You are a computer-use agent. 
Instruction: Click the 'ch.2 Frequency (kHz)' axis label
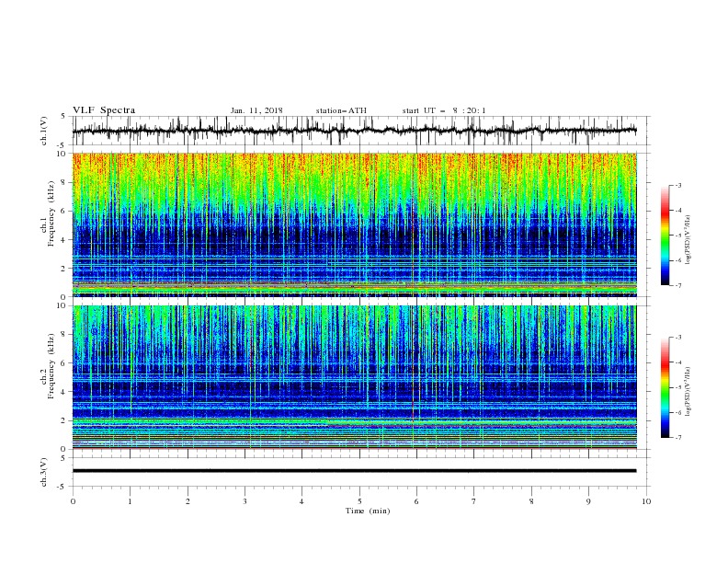[48, 365]
